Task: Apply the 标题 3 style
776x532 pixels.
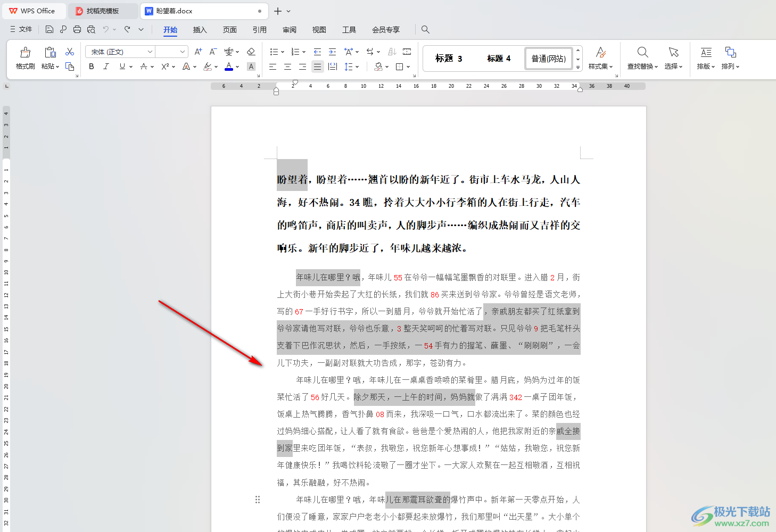Action: click(x=449, y=59)
